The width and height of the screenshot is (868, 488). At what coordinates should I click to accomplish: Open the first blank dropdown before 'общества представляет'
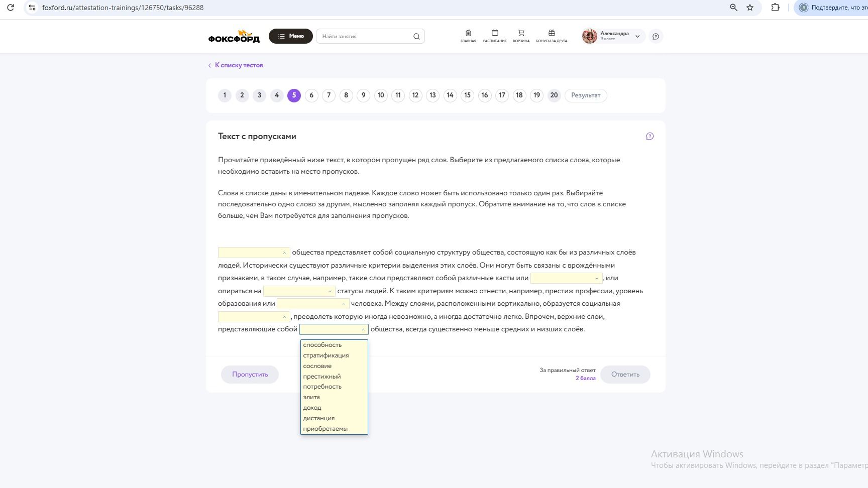coord(254,253)
